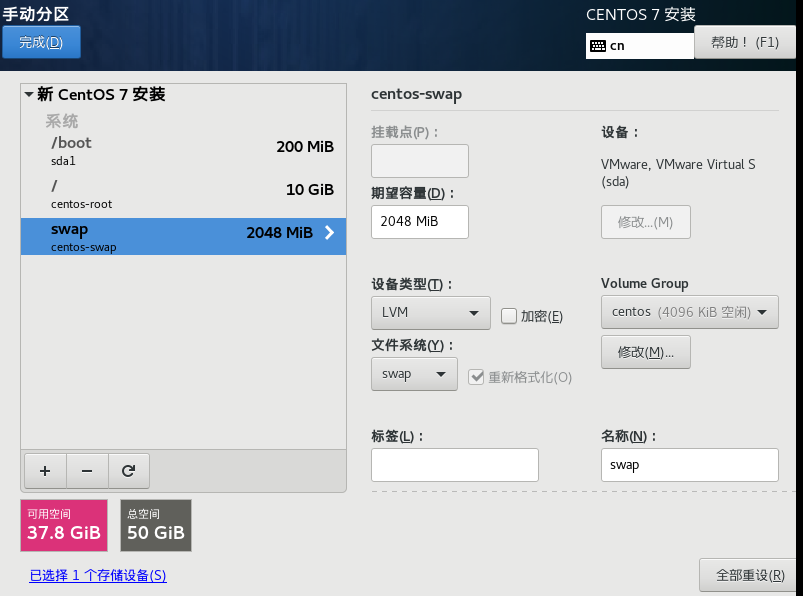
Task: Select the / centos-root partition
Action: (183, 194)
